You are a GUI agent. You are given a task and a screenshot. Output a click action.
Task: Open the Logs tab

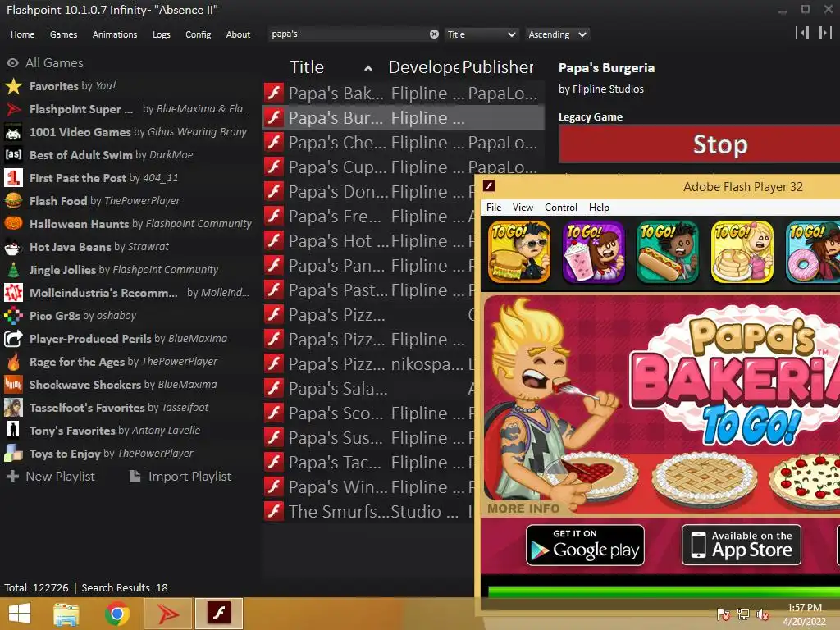(162, 34)
